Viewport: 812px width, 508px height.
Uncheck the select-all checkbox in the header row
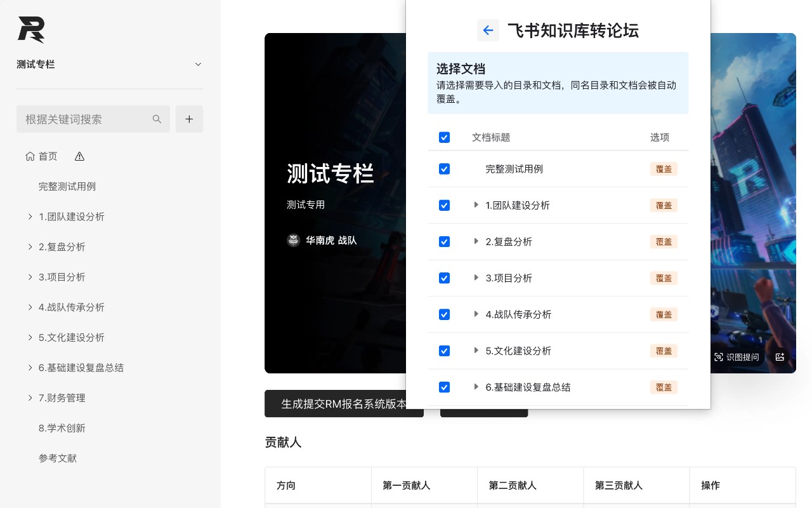click(444, 137)
